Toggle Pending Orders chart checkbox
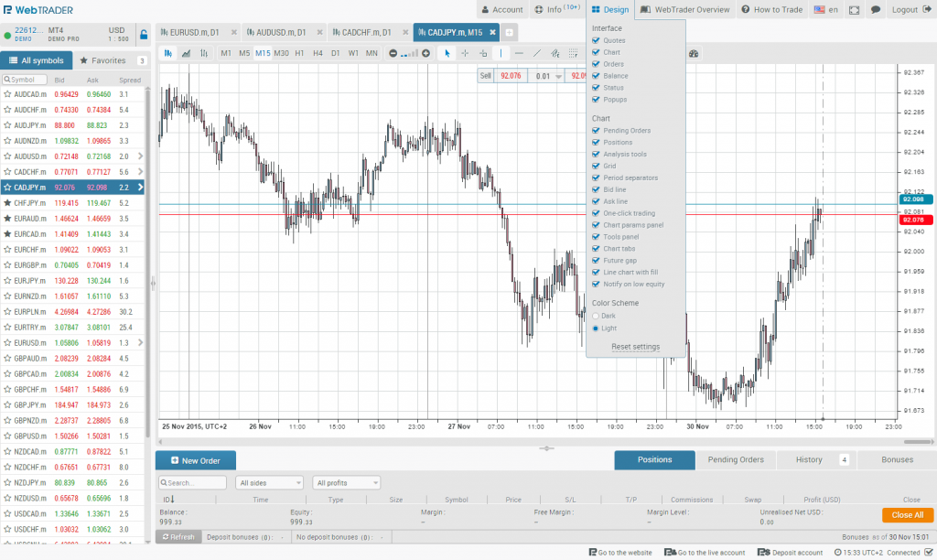Viewport: 937px width, 560px height. click(596, 130)
